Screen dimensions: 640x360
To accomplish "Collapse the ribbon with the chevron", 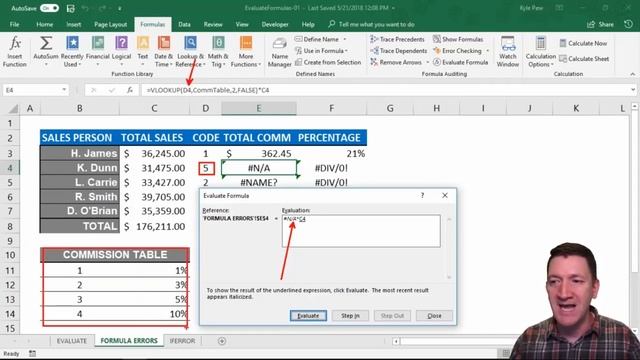I will point(633,74).
